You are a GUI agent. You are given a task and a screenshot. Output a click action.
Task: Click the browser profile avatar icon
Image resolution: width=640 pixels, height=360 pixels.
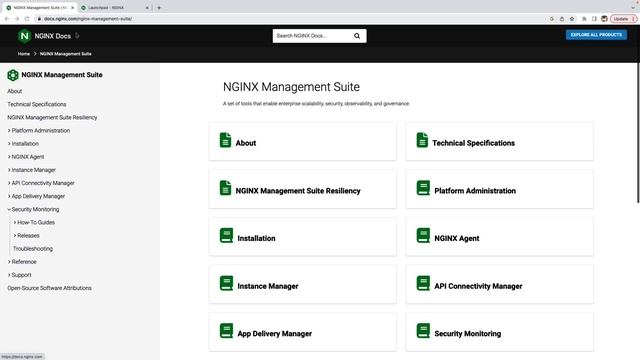(x=604, y=19)
